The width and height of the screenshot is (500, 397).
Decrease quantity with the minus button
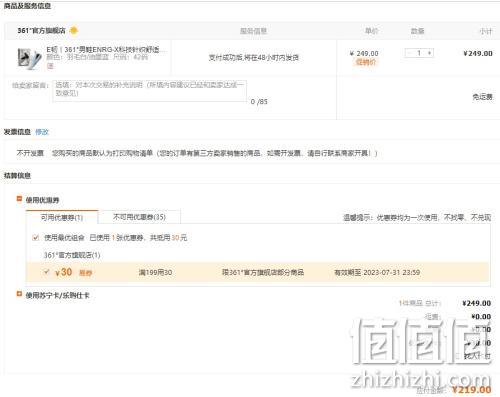[x=410, y=53]
